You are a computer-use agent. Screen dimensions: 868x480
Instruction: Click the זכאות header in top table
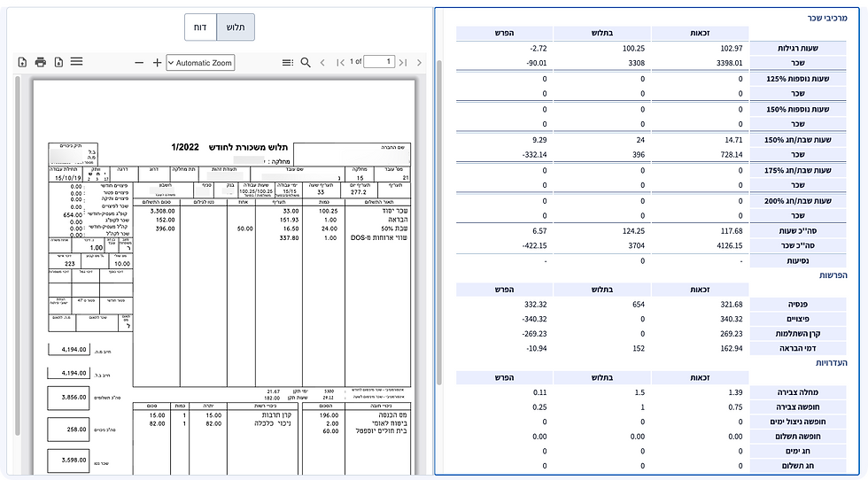(x=700, y=34)
